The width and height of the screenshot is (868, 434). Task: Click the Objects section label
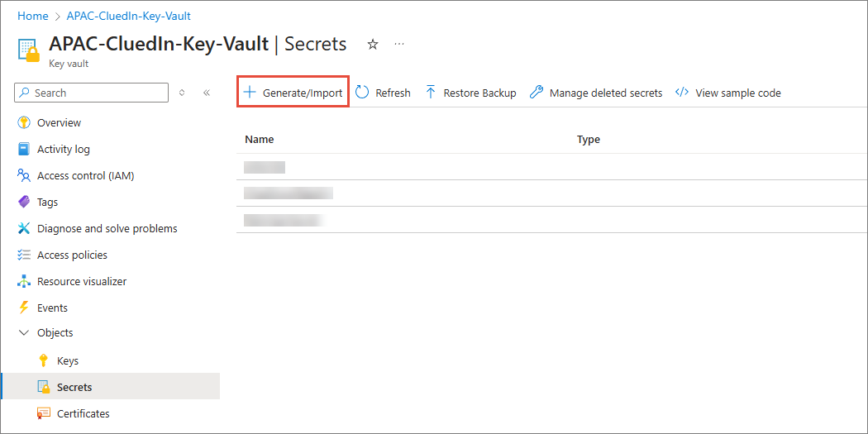pyautogui.click(x=55, y=332)
